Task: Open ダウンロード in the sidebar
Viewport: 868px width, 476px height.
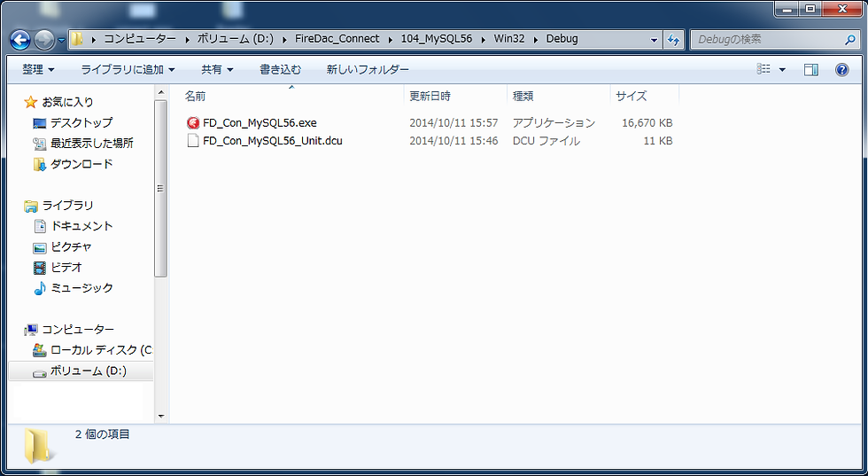Action: click(x=81, y=164)
